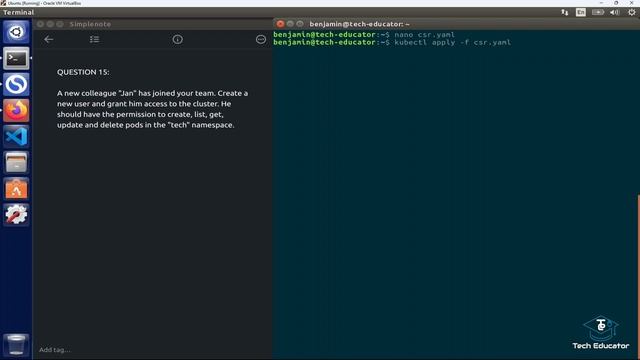Launch Visual Studio Code from launcher
640x360 pixels.
click(x=16, y=136)
